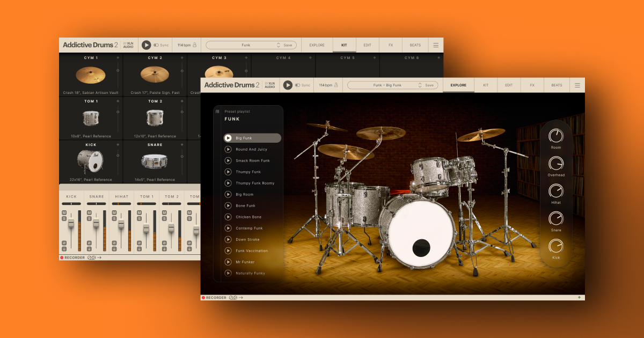Image resolution: width=644 pixels, height=338 pixels.
Task: Select the CYM 2 crash cymbal slot
Action: [155, 75]
